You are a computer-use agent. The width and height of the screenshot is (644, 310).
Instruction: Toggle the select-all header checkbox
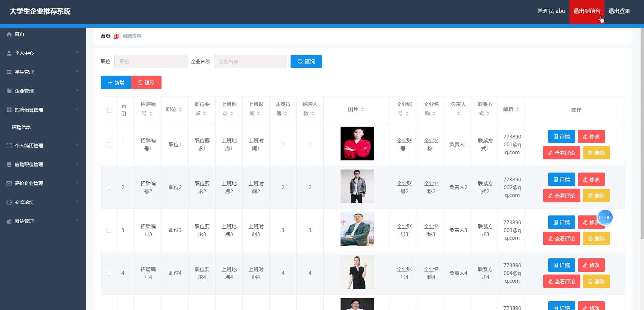tap(110, 110)
